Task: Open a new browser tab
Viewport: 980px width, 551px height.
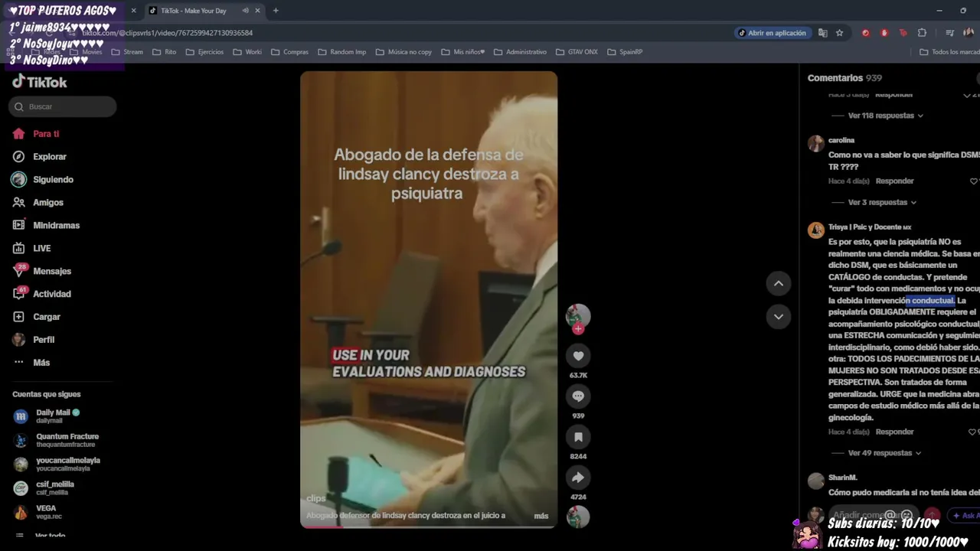Action: [276, 11]
